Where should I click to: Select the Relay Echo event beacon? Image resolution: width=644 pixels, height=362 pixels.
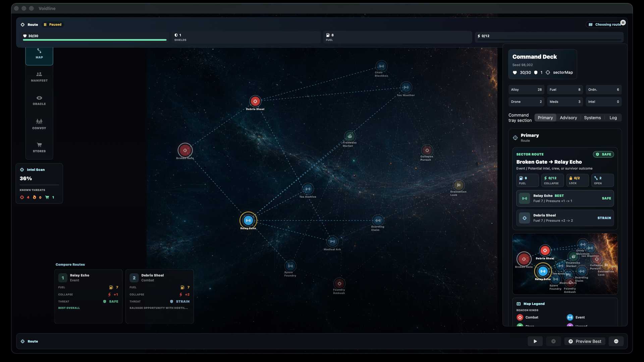(248, 220)
